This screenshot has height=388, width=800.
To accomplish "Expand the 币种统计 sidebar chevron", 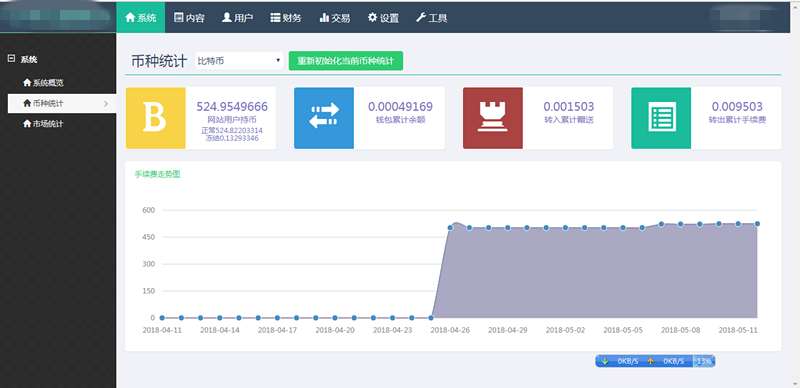I will pyautogui.click(x=106, y=104).
